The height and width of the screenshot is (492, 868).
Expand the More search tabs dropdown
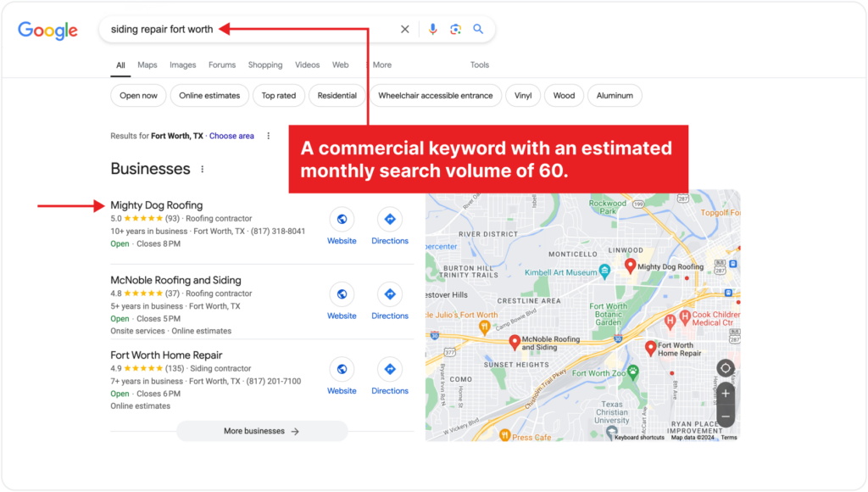[379, 64]
